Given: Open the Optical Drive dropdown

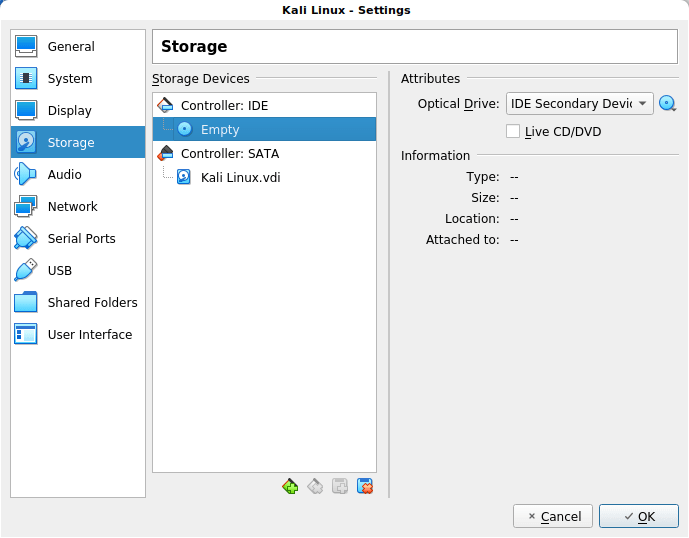Looking at the screenshot, I should coord(580,104).
